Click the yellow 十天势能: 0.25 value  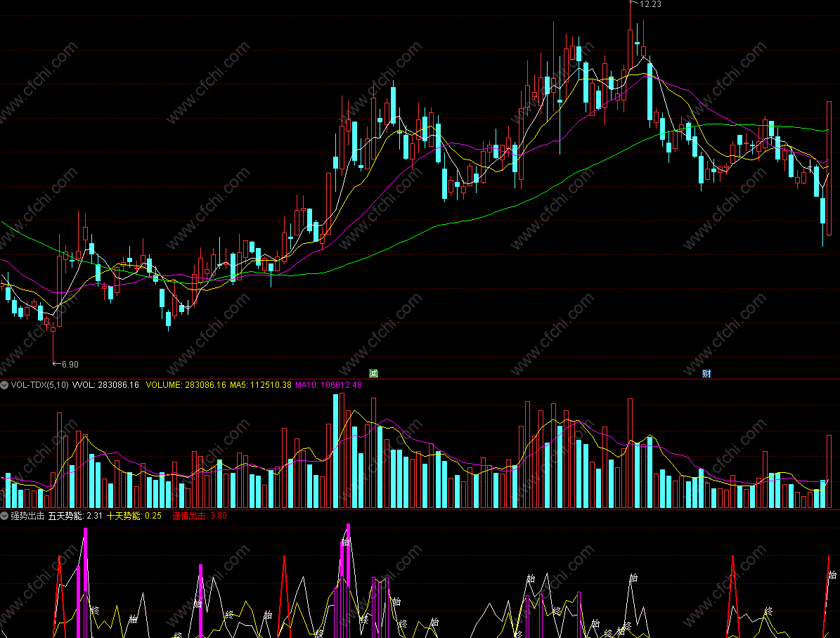(x=134, y=516)
